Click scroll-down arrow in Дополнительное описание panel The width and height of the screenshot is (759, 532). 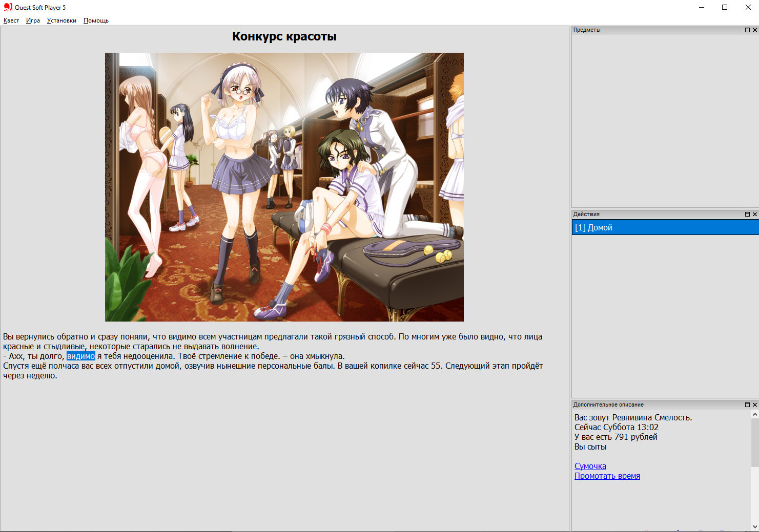(755, 526)
